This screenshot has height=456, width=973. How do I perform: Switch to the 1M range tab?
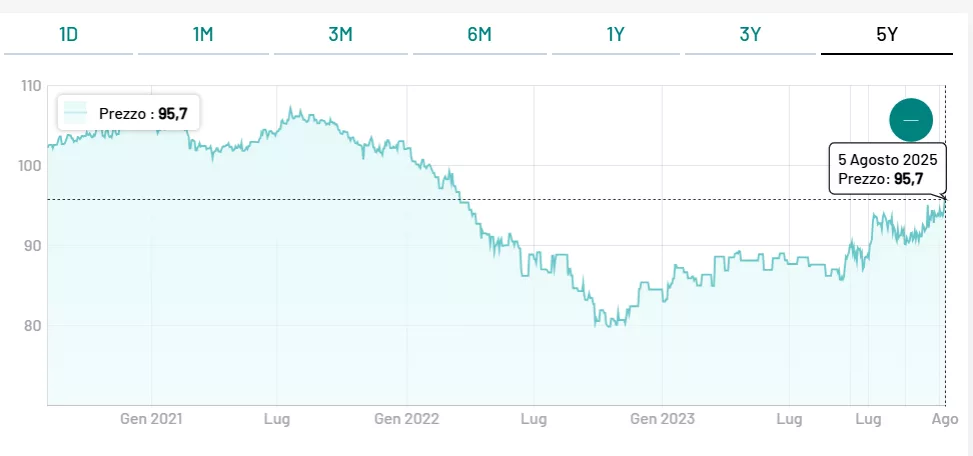coord(203,34)
